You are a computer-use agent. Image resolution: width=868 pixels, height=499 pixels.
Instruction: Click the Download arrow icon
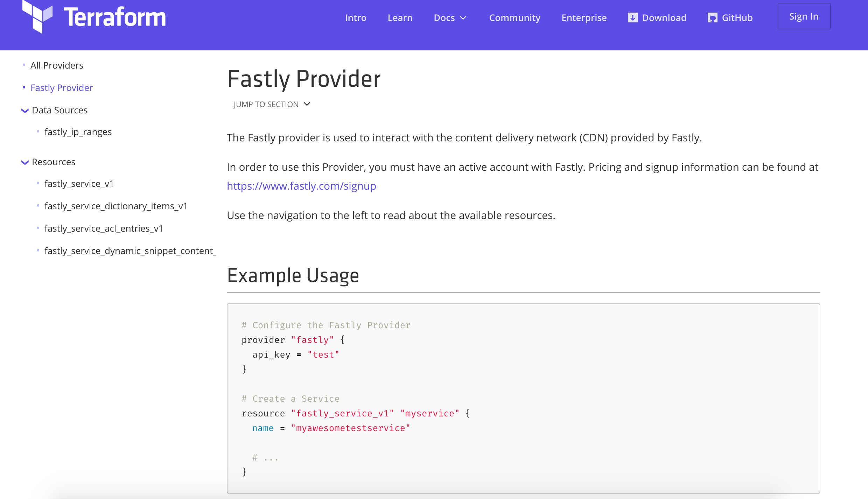[x=632, y=17]
